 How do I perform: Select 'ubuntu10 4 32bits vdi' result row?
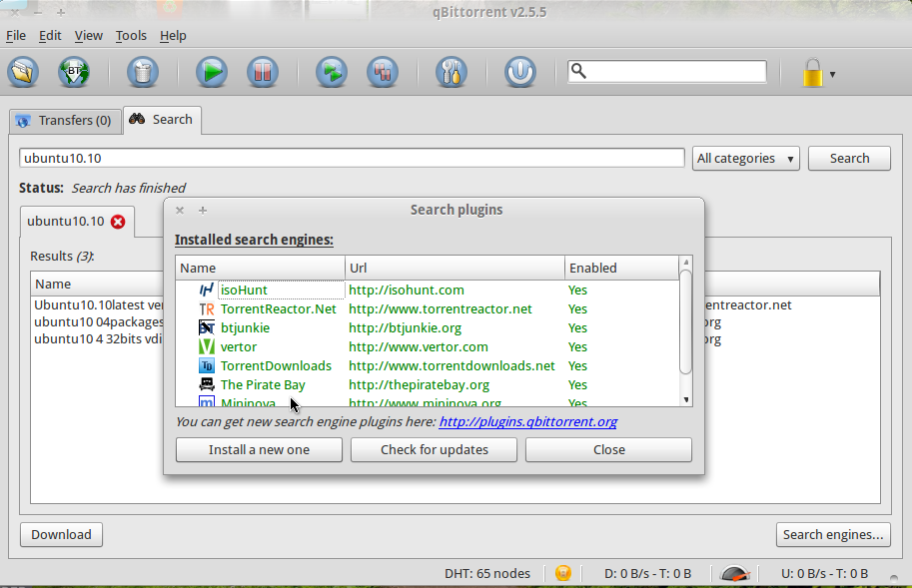(x=98, y=338)
